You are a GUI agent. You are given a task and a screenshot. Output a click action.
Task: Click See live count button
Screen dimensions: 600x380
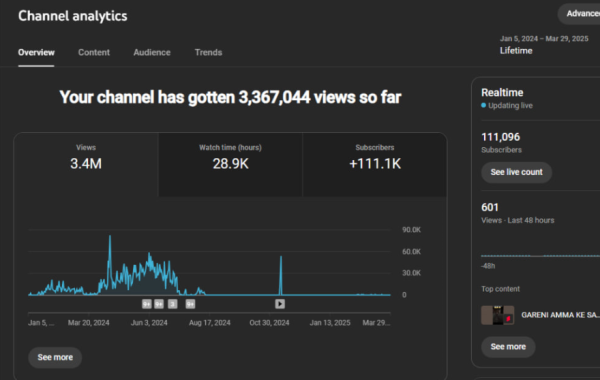point(517,172)
